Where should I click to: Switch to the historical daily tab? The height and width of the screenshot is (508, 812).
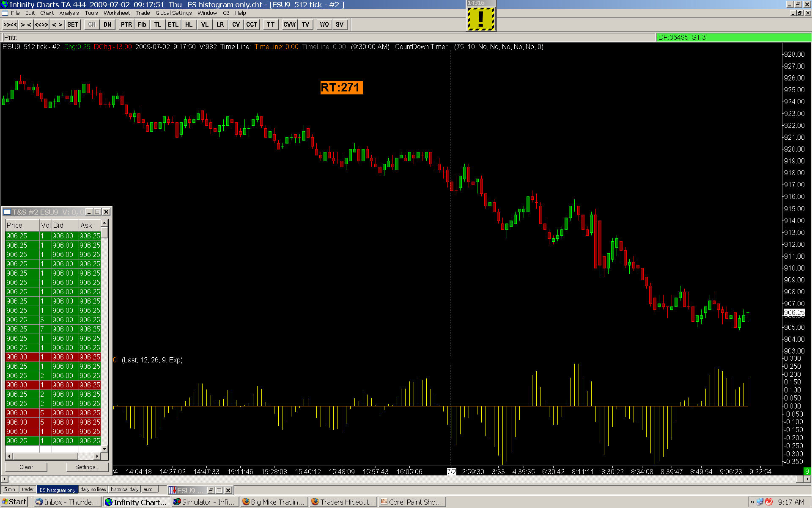tap(125, 490)
